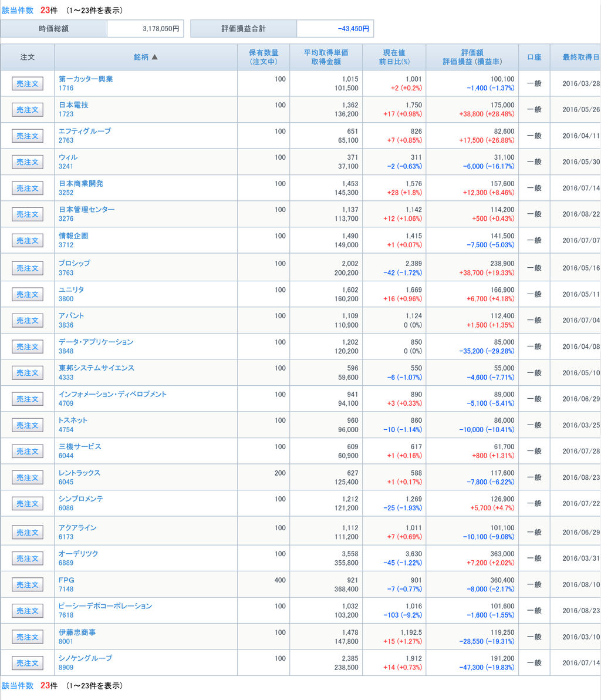Image resolution: width=601 pixels, height=700 pixels.
Task: Click stock code 7148 link
Action: 66,589
